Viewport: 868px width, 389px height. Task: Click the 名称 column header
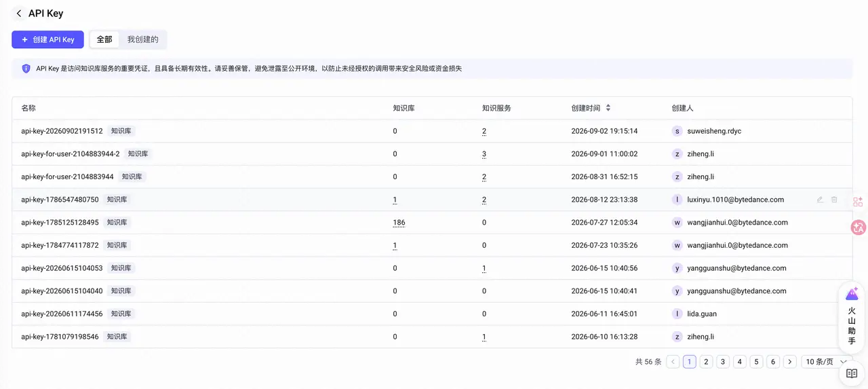[x=28, y=108]
